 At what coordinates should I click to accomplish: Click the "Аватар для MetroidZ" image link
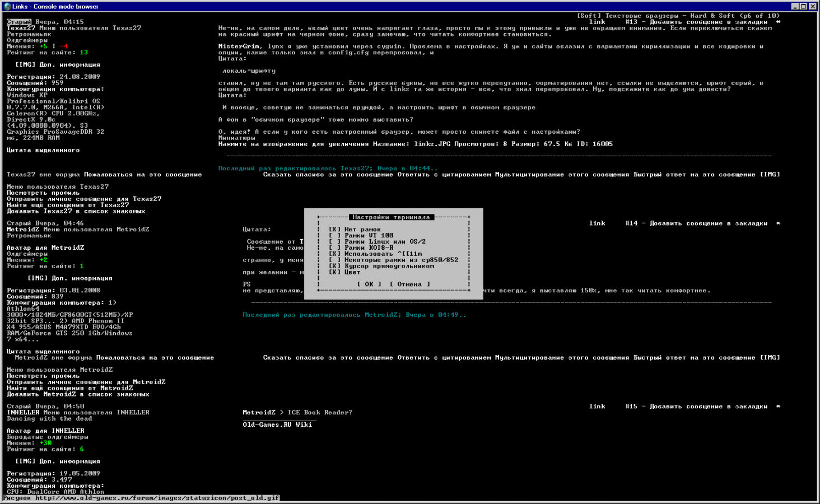coord(45,248)
